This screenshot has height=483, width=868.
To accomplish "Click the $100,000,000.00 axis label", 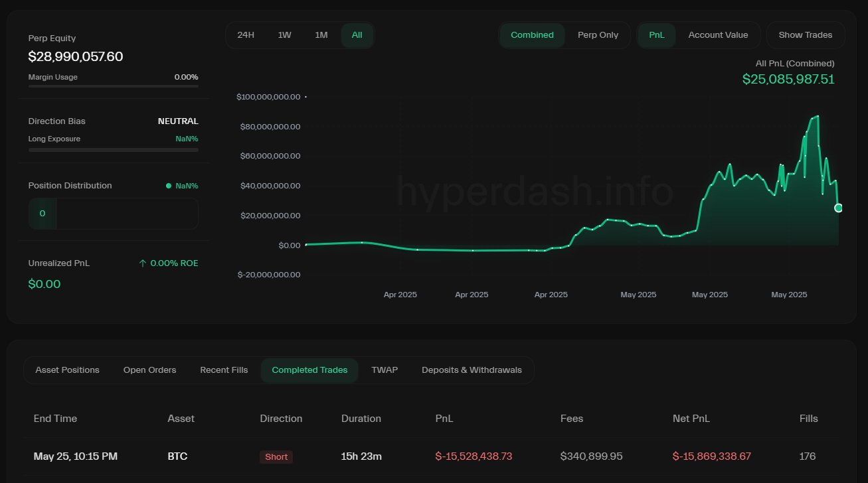I will [268, 97].
